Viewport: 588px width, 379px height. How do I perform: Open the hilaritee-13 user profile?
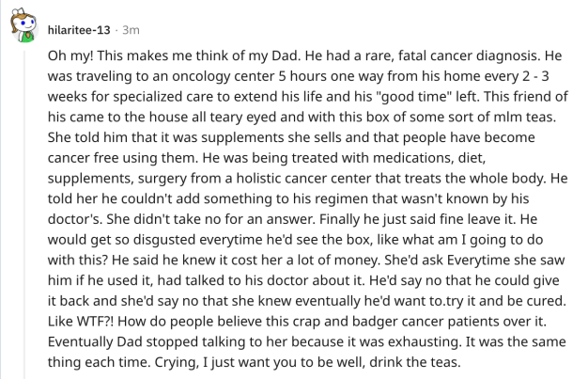[x=86, y=29]
